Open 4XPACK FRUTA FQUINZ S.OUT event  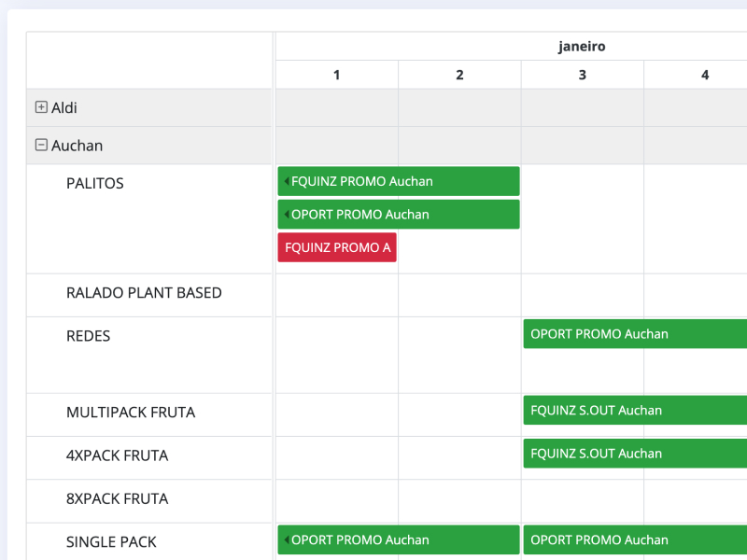tap(635, 453)
